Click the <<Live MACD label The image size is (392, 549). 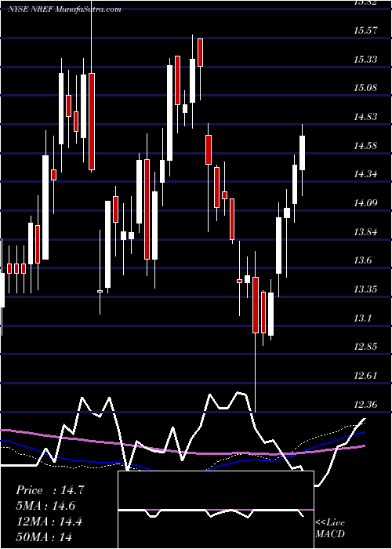click(x=330, y=529)
